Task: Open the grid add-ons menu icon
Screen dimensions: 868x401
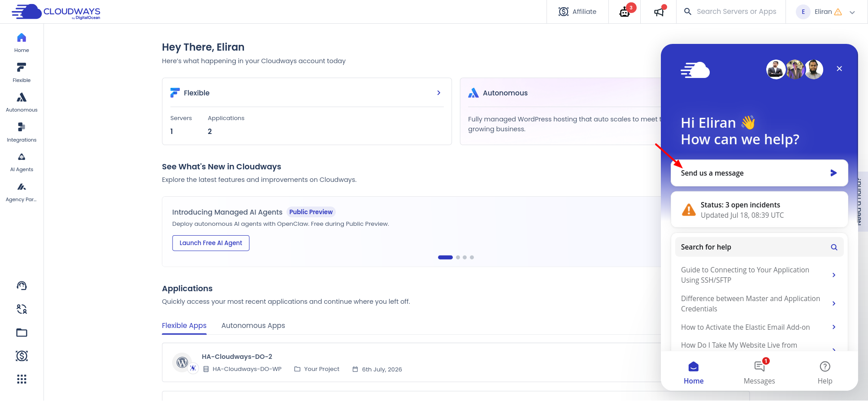Action: 22,379
